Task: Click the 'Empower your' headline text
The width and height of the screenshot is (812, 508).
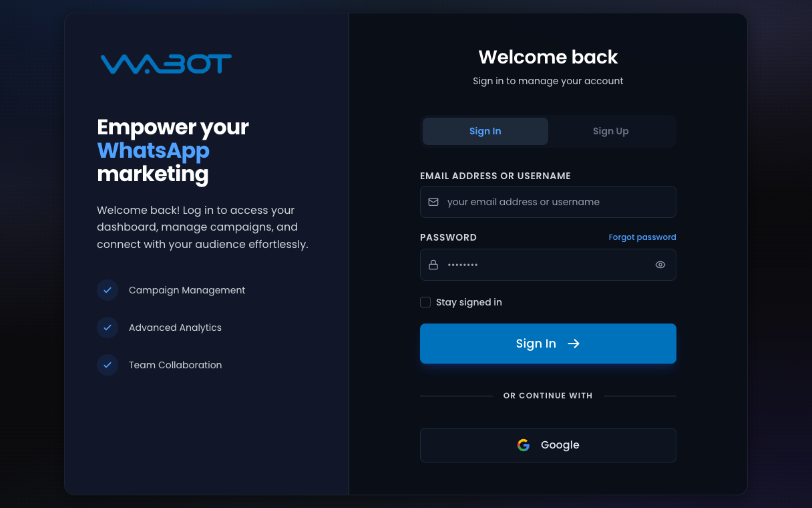Action: [173, 127]
